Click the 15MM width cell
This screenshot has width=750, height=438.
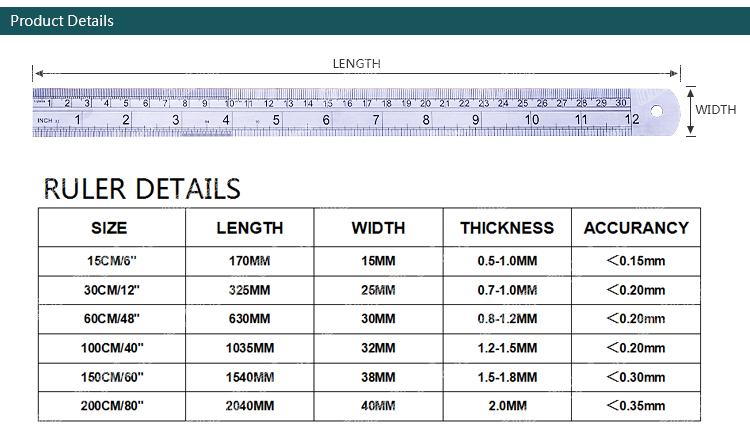pyautogui.click(x=378, y=261)
